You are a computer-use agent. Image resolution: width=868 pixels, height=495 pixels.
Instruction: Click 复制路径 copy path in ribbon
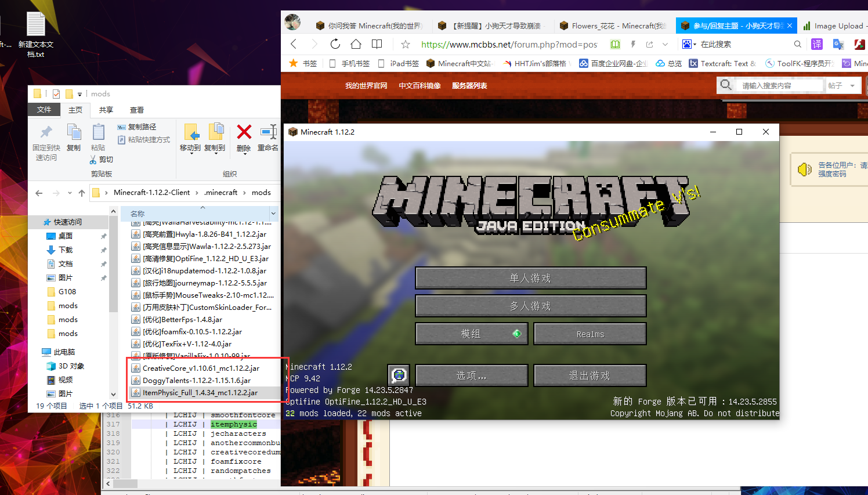tap(137, 127)
